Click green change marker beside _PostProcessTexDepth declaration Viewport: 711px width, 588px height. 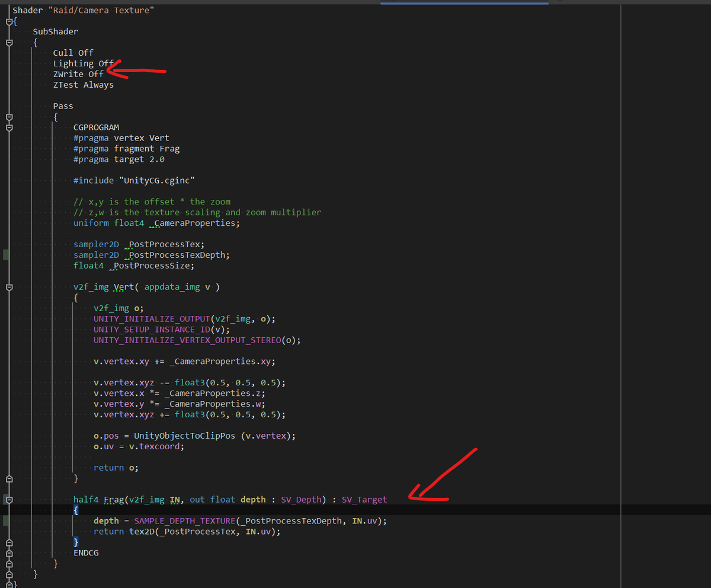pos(6,255)
